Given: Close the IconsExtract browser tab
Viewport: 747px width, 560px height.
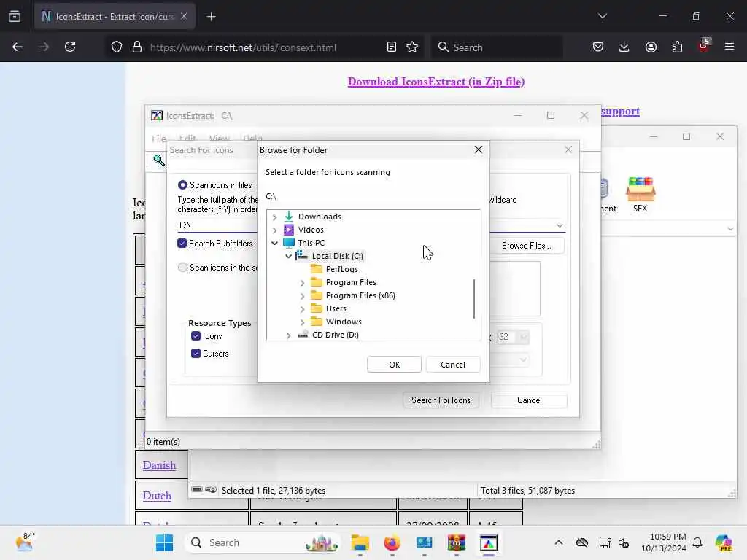Looking at the screenshot, I should [184, 17].
